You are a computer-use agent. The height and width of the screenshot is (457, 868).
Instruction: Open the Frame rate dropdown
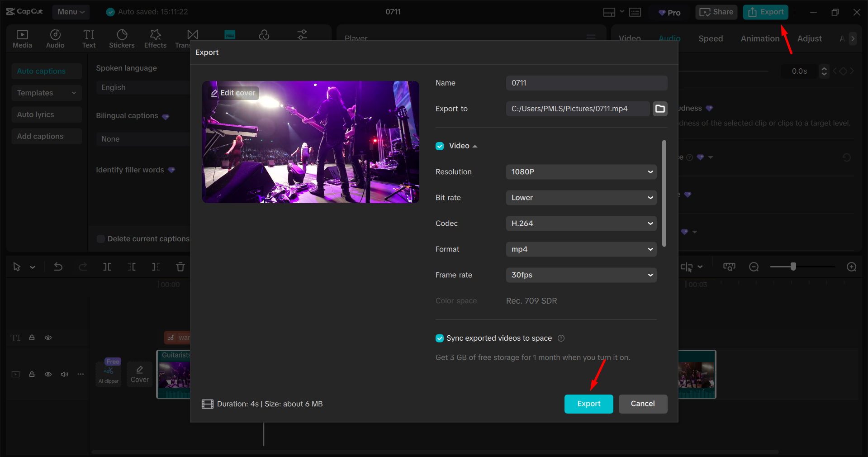point(581,275)
